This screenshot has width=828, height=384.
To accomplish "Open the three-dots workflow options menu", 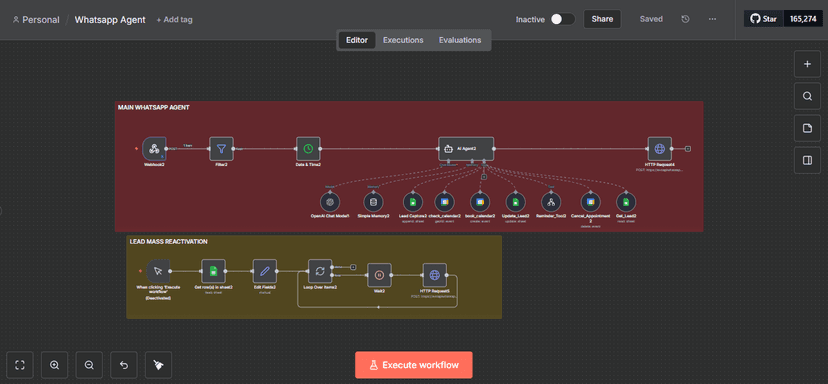I will pyautogui.click(x=712, y=19).
